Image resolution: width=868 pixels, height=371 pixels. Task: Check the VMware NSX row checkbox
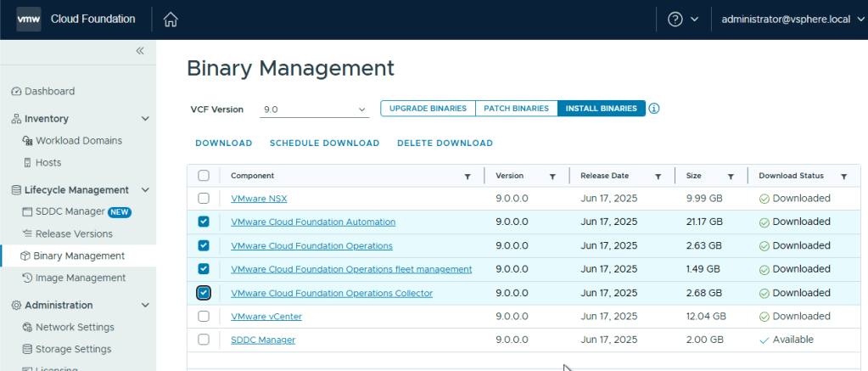204,199
